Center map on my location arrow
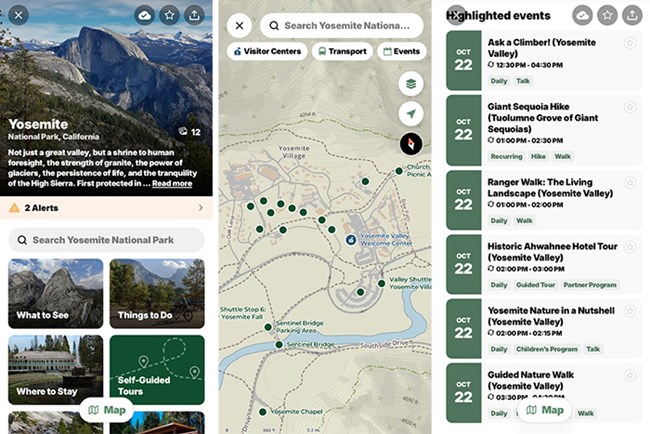The image size is (650, 434). click(x=411, y=114)
